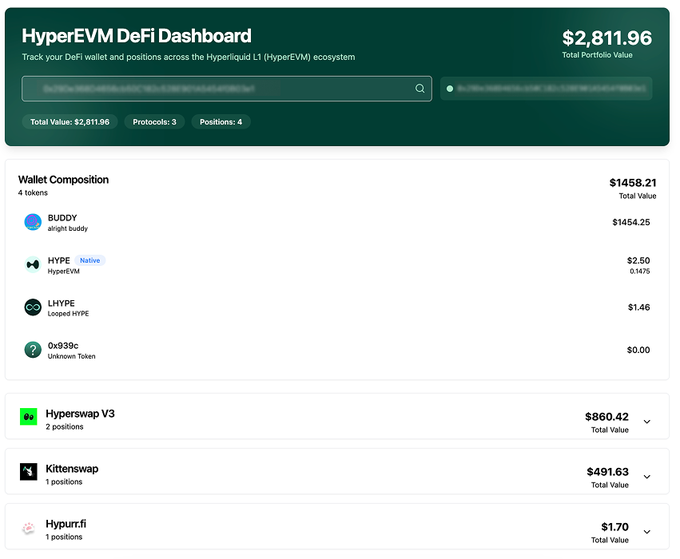Image resolution: width=680 pixels, height=559 pixels.
Task: Select the LHYPE token name
Action: pyautogui.click(x=61, y=303)
